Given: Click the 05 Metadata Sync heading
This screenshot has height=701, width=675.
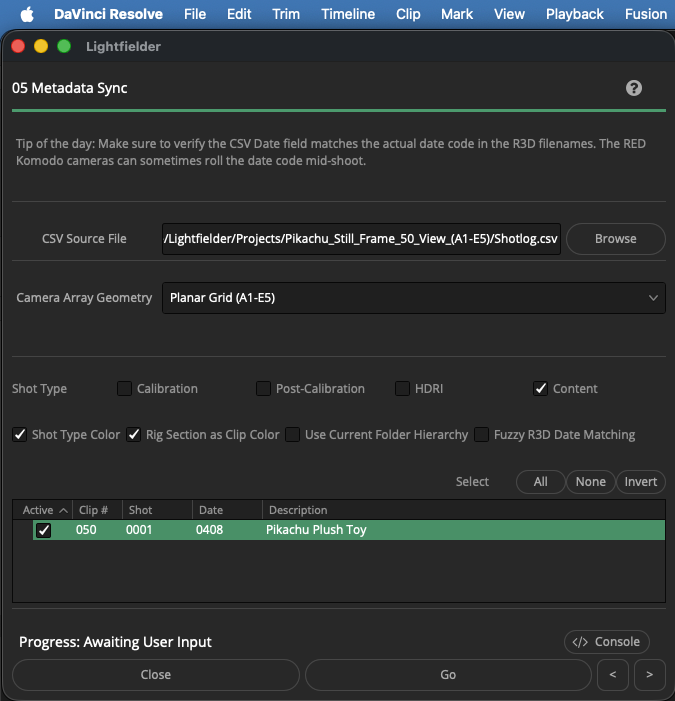Looking at the screenshot, I should (70, 88).
